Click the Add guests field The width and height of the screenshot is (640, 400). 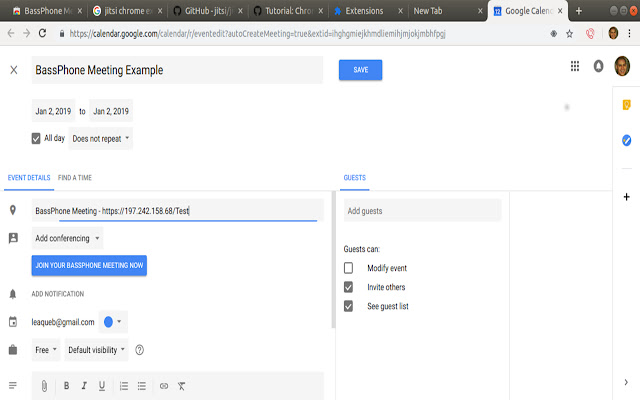point(422,211)
